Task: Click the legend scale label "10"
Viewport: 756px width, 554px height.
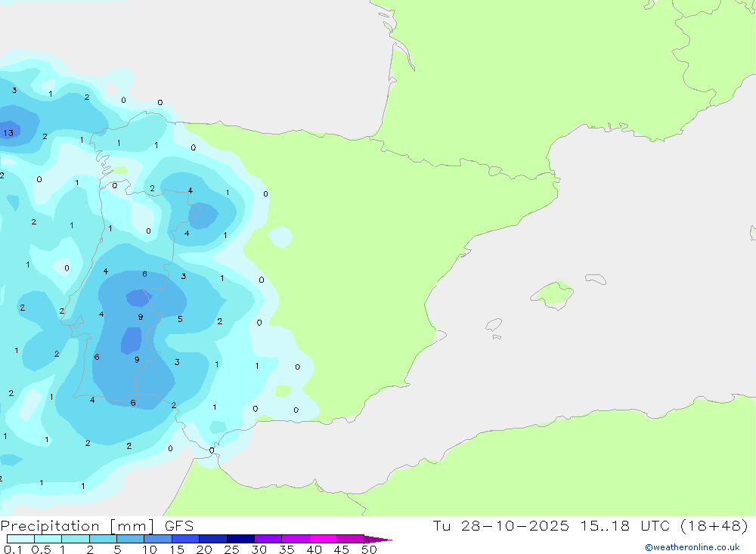Action: pos(150,549)
